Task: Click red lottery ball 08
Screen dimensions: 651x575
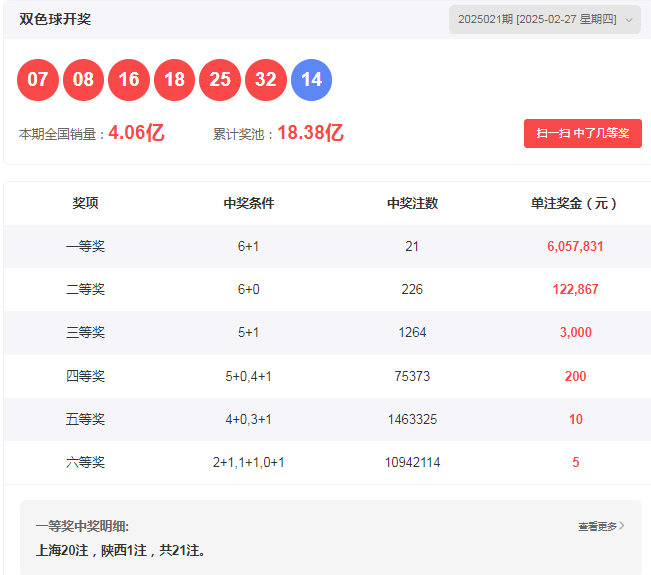Action: (x=83, y=80)
